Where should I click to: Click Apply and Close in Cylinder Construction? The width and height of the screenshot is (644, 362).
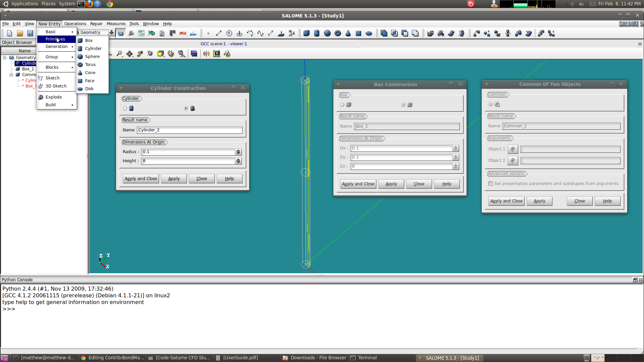pyautogui.click(x=141, y=179)
